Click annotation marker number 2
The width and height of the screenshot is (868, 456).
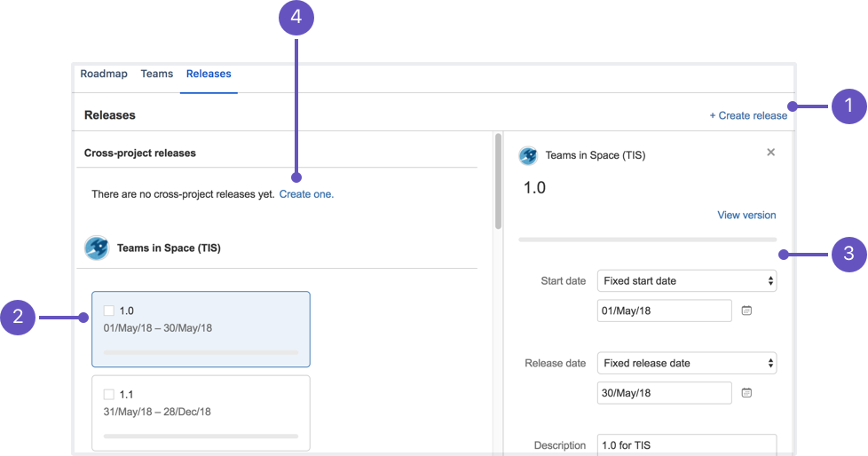pos(18,317)
